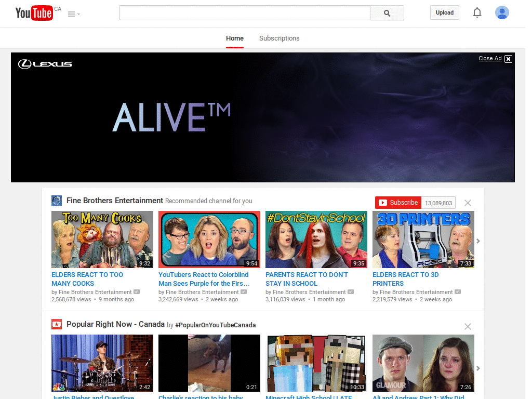Screen dimensions: 532x399
Task: Dismiss Popular Right Now shelf
Action: pyautogui.click(x=468, y=326)
